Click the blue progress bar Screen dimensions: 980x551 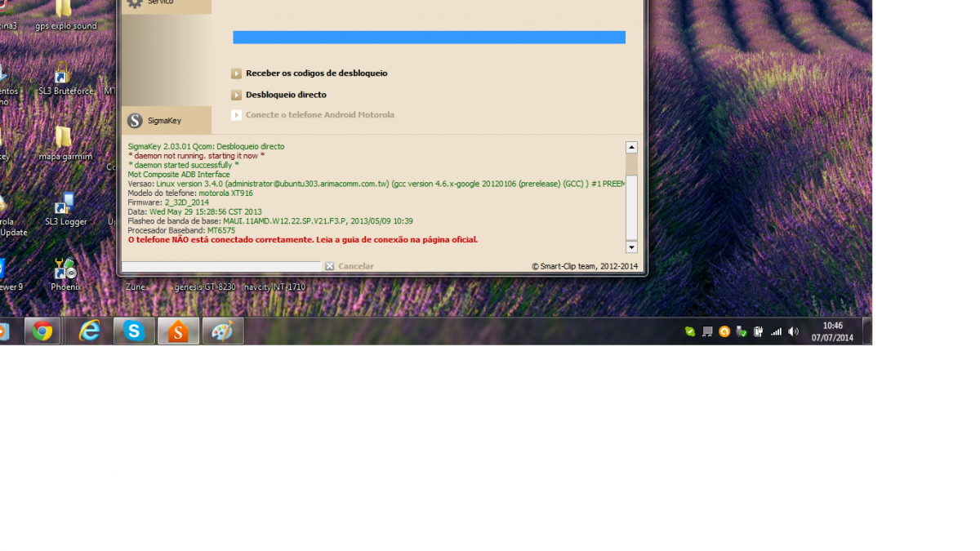point(429,38)
